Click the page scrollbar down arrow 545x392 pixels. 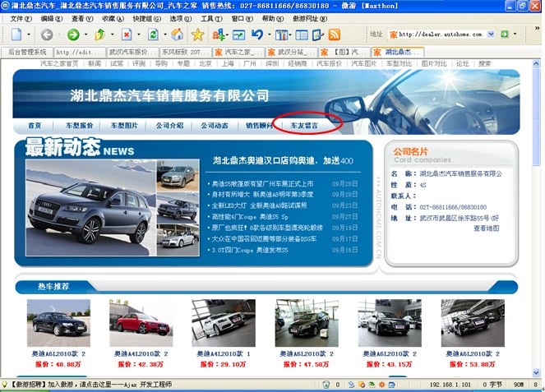point(536,373)
